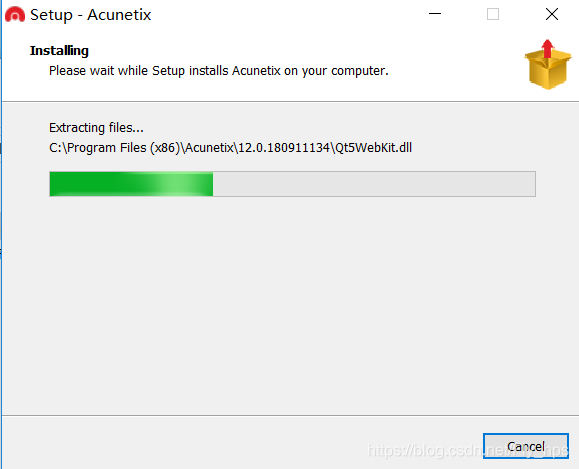
Task: Click the red Acunetix logo in title bar
Action: click(15, 15)
